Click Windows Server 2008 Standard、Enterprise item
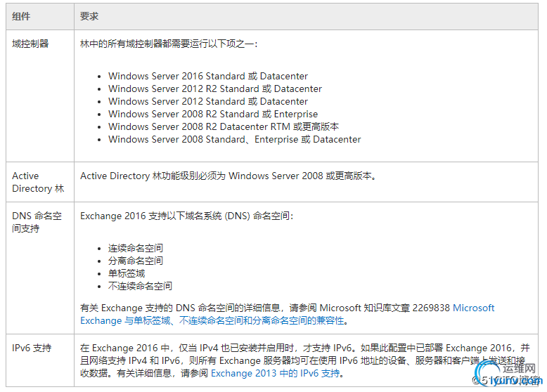This screenshot has width=547, height=392. pyautogui.click(x=234, y=139)
